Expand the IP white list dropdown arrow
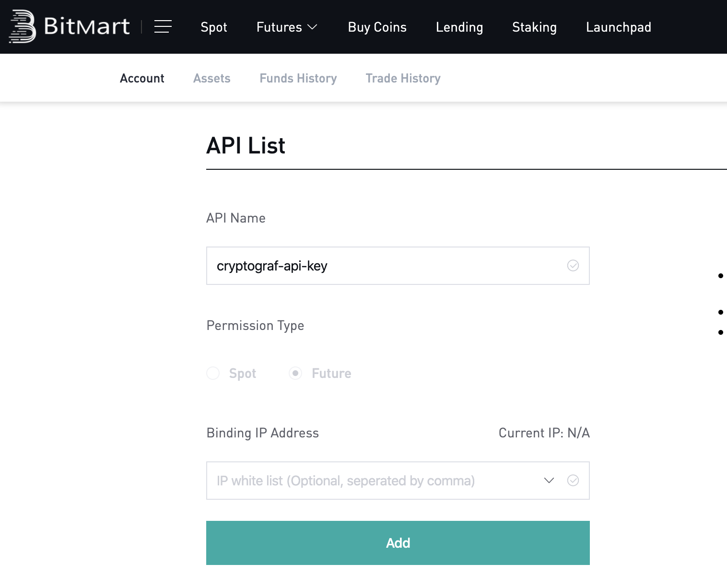The width and height of the screenshot is (727, 588). click(549, 481)
